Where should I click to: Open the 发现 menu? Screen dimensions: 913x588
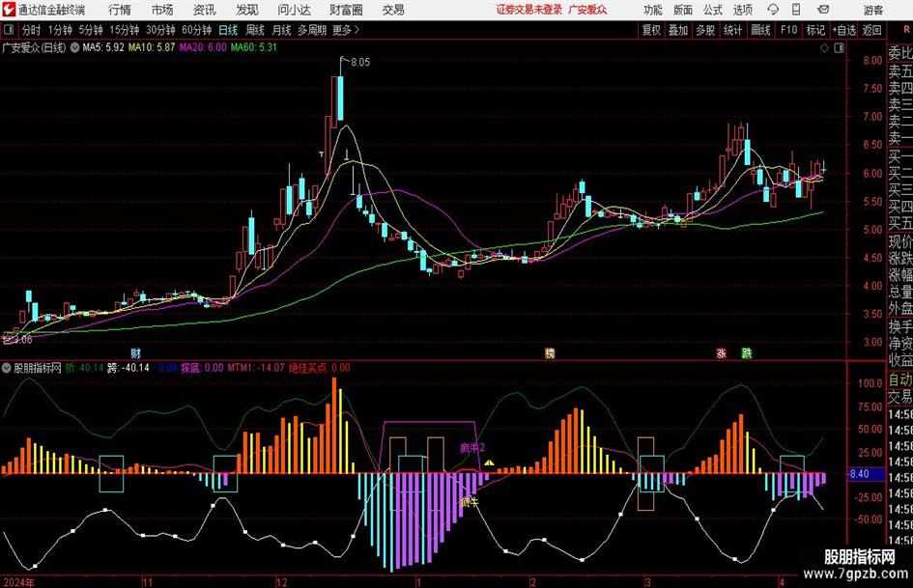[247, 10]
